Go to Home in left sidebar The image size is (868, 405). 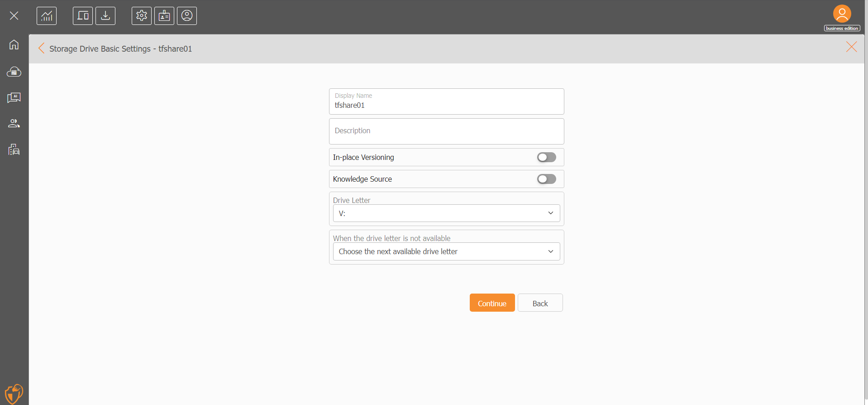coord(14,45)
